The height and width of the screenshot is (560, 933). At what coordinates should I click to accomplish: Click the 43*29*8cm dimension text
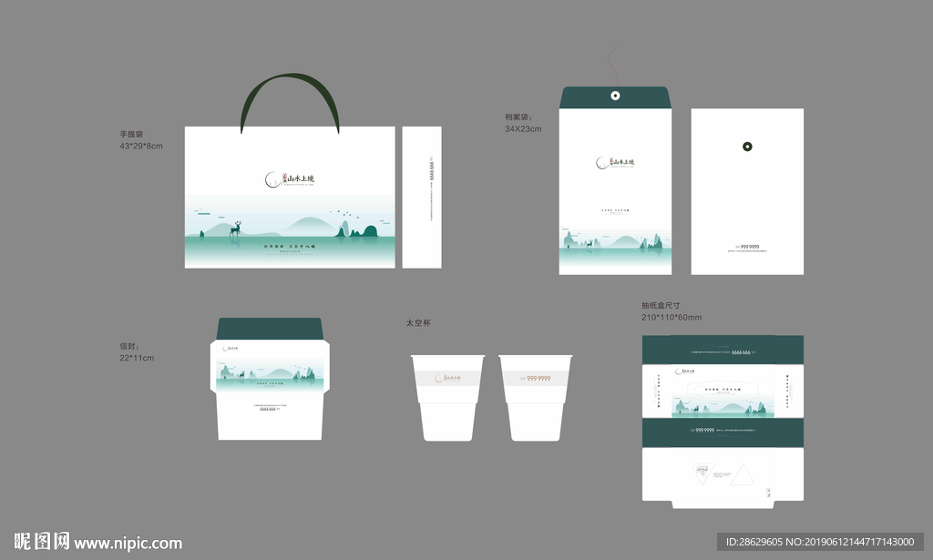141,147
